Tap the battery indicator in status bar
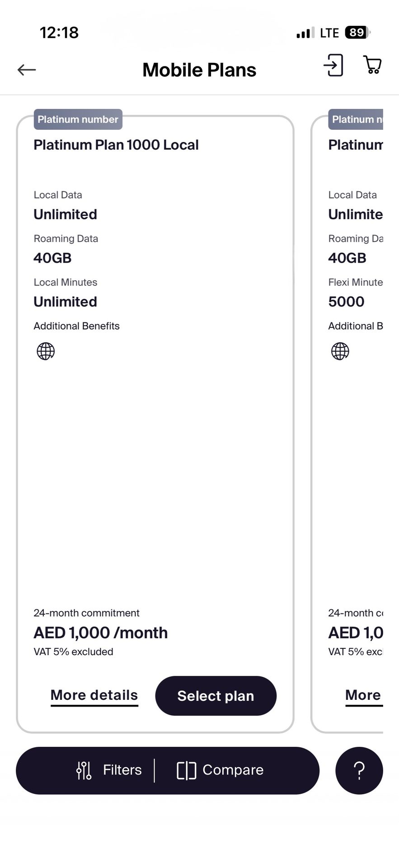Image resolution: width=399 pixels, height=868 pixels. 357,33
